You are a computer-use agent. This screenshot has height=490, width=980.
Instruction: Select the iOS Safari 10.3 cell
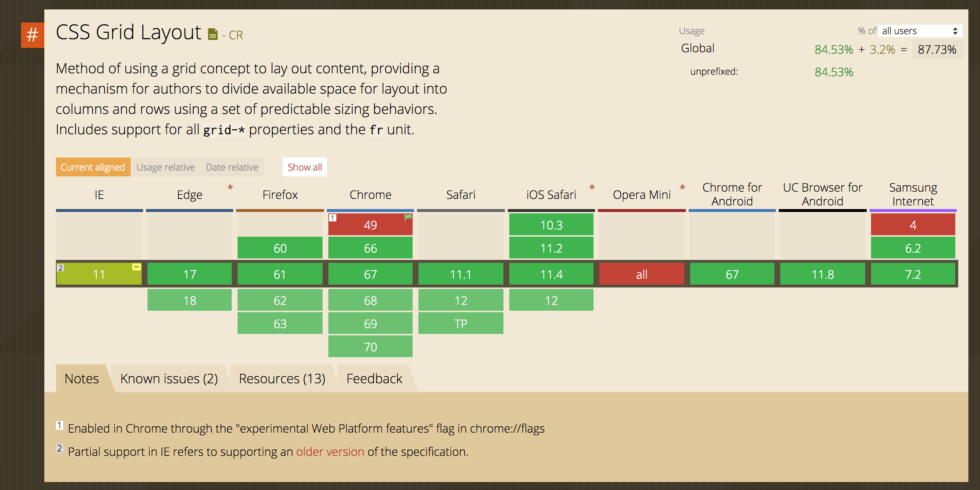(551, 225)
